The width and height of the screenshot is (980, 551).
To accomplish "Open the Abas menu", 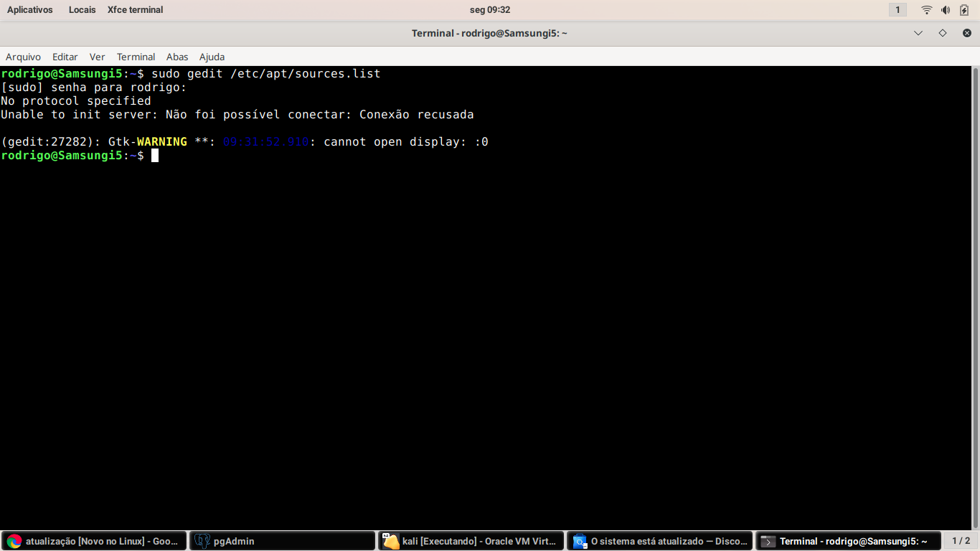I will (177, 57).
